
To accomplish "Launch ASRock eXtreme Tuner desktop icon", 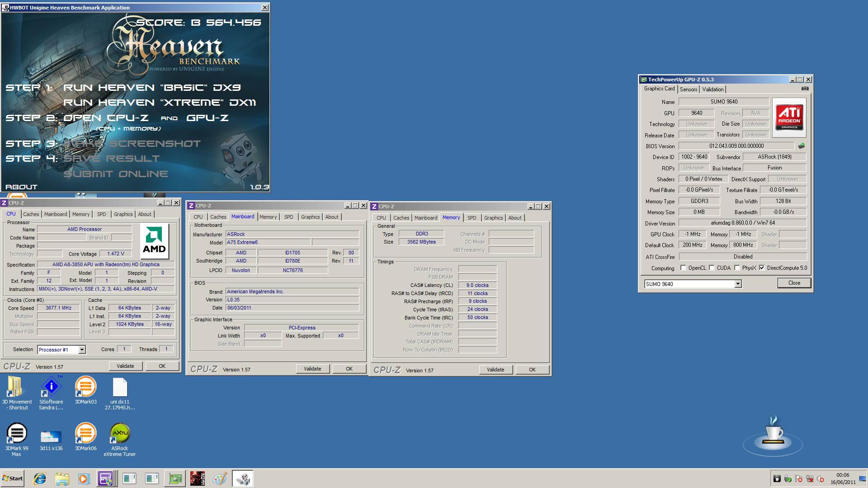I will click(120, 439).
